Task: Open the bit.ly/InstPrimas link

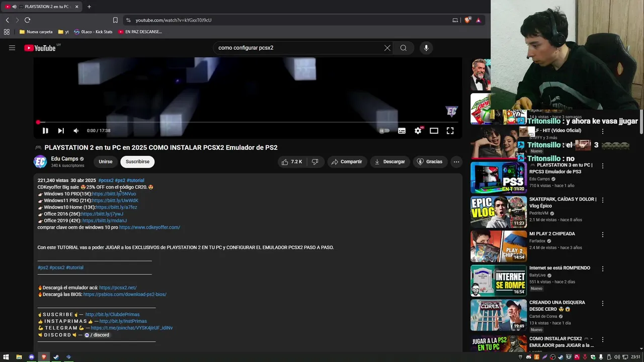Action: pyautogui.click(x=123, y=321)
